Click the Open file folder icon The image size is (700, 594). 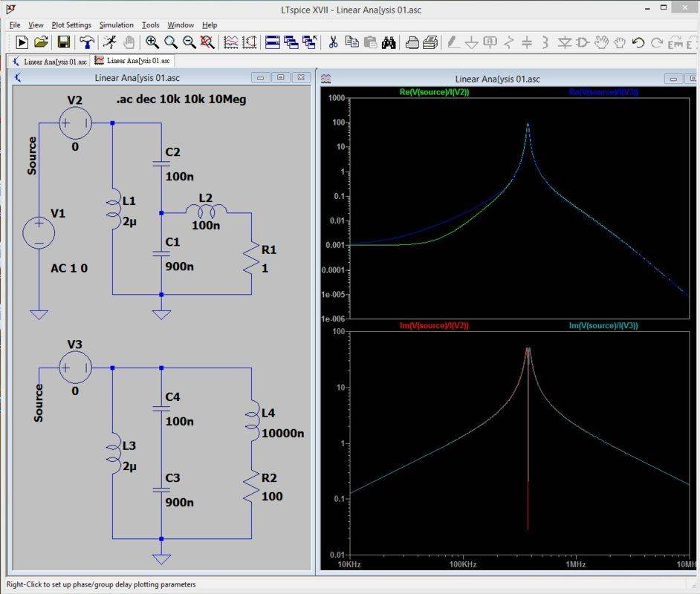tap(42, 42)
